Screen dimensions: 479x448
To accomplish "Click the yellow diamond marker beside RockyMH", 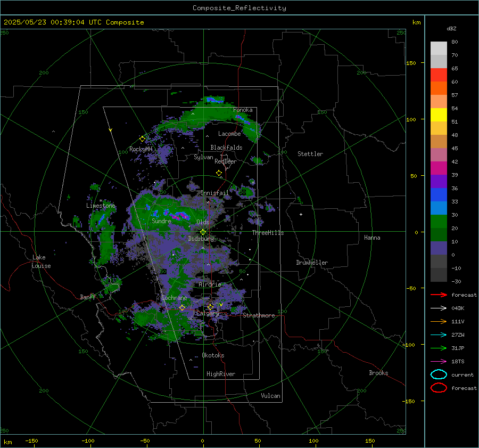I will [142, 139].
